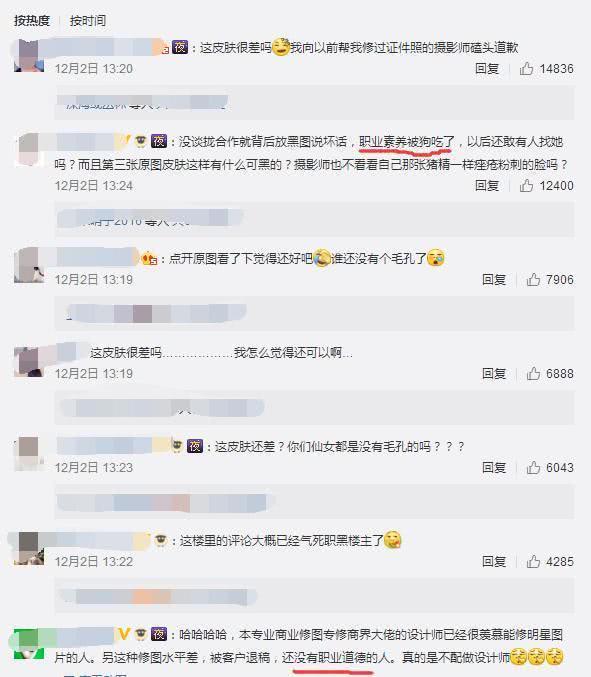Reply to the 12月2日 13:20 comment
The width and height of the screenshot is (591, 677).
click(x=487, y=68)
